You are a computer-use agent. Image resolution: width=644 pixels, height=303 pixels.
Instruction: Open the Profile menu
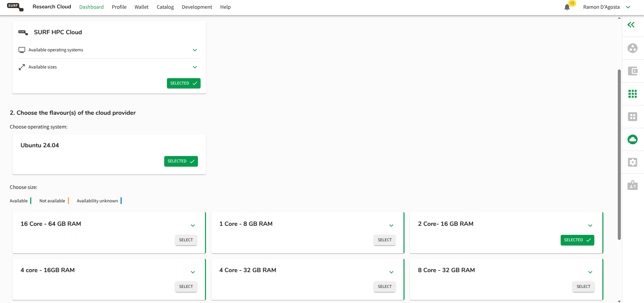[119, 7]
